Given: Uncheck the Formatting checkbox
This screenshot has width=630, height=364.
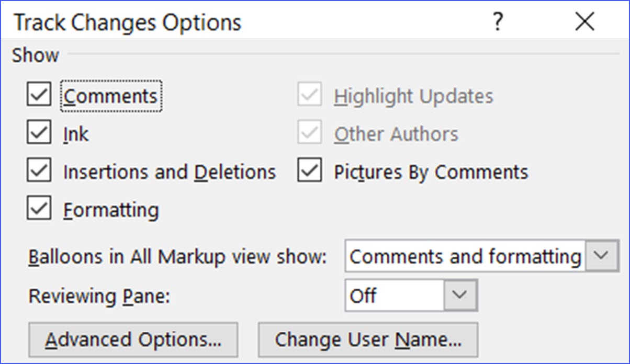Looking at the screenshot, I should tap(39, 210).
